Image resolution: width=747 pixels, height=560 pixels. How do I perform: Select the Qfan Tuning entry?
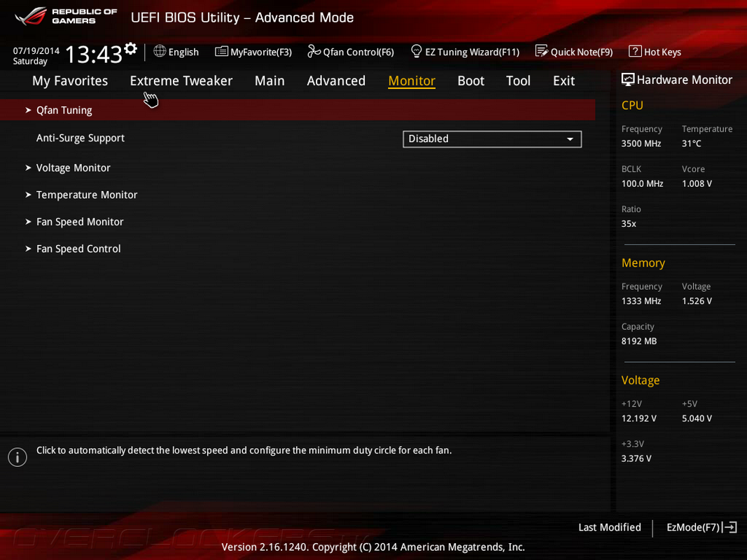[x=298, y=110]
